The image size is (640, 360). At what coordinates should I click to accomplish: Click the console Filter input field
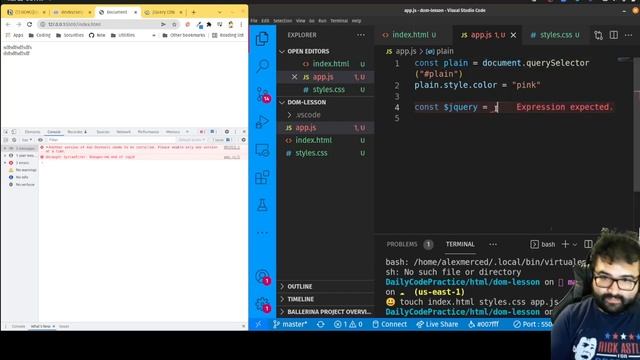[x=110, y=140]
